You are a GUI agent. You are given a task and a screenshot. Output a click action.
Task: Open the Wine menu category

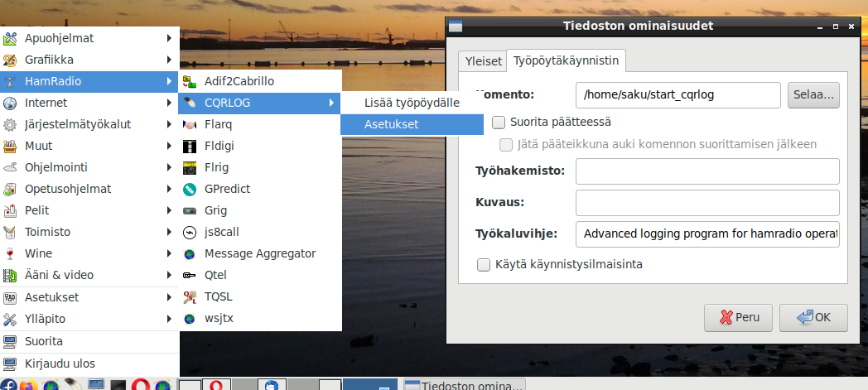89,254
